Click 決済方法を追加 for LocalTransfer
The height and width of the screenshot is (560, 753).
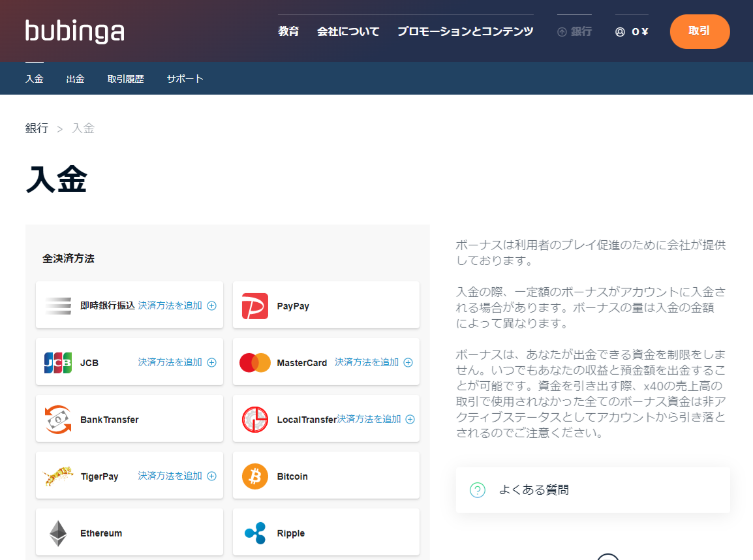coord(369,419)
